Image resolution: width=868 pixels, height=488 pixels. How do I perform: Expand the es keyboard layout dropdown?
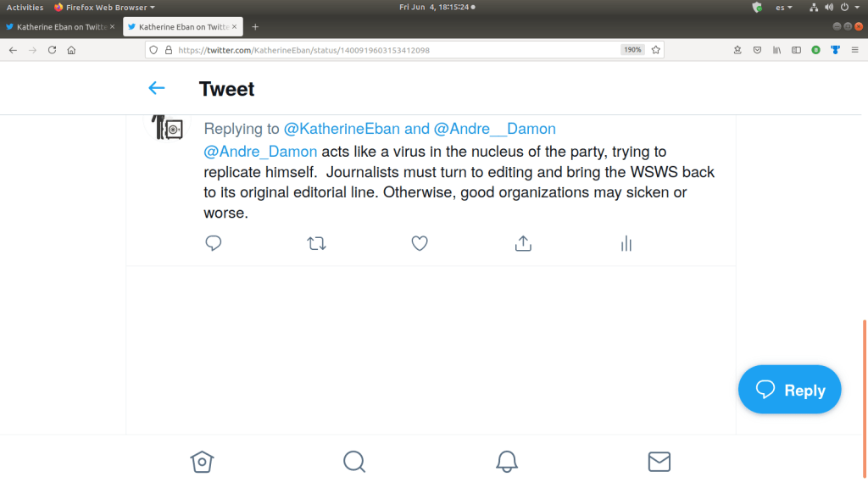click(x=784, y=8)
